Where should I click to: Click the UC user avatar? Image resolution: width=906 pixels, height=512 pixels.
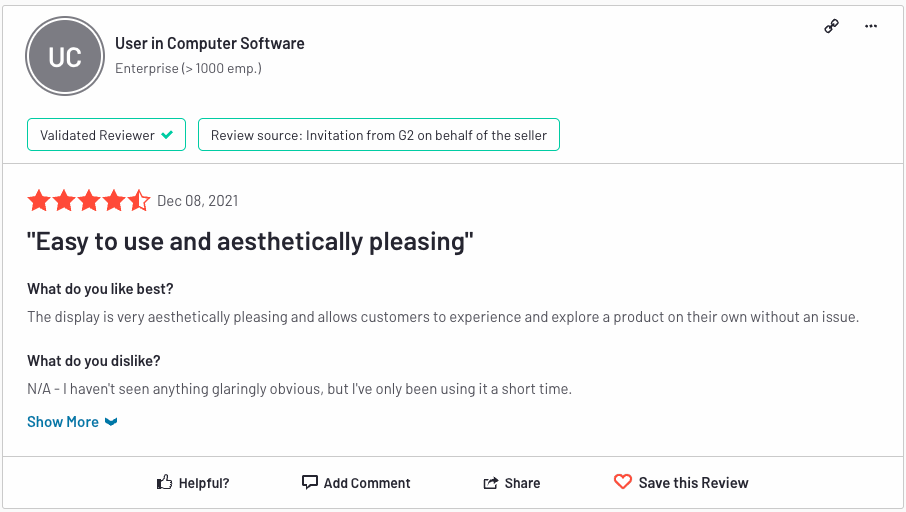pos(65,56)
